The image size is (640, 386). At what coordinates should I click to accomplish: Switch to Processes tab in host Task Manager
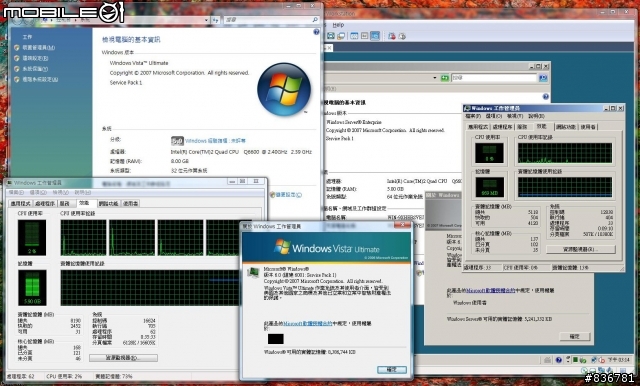(45, 203)
